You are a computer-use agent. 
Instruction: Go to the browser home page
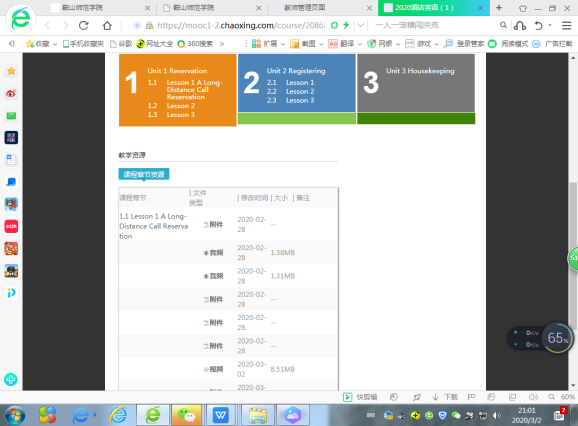[107, 25]
